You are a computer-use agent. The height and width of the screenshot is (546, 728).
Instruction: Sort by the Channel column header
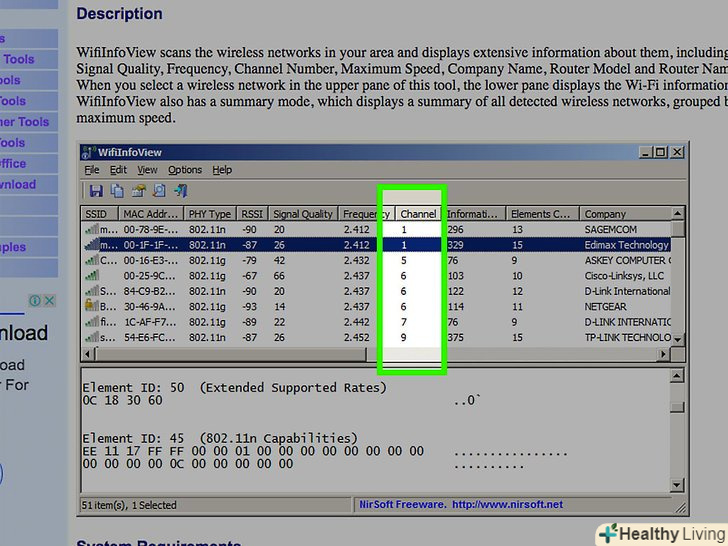coord(418,214)
